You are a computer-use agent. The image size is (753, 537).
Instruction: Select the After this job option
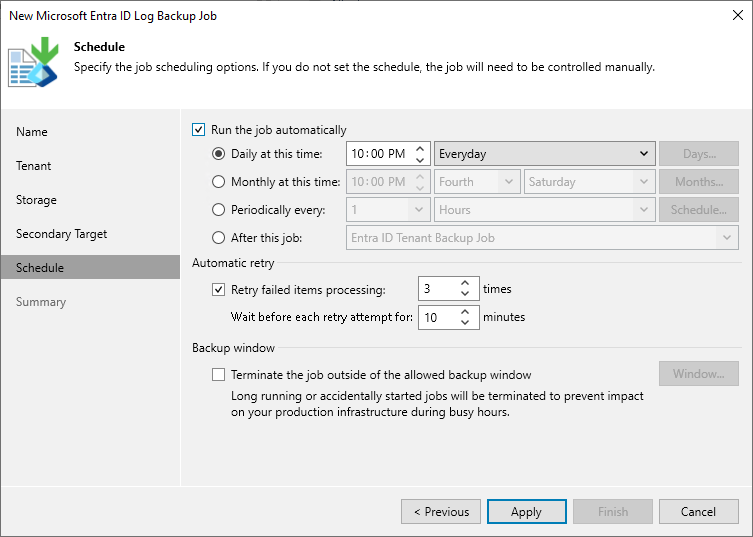pyautogui.click(x=219, y=238)
